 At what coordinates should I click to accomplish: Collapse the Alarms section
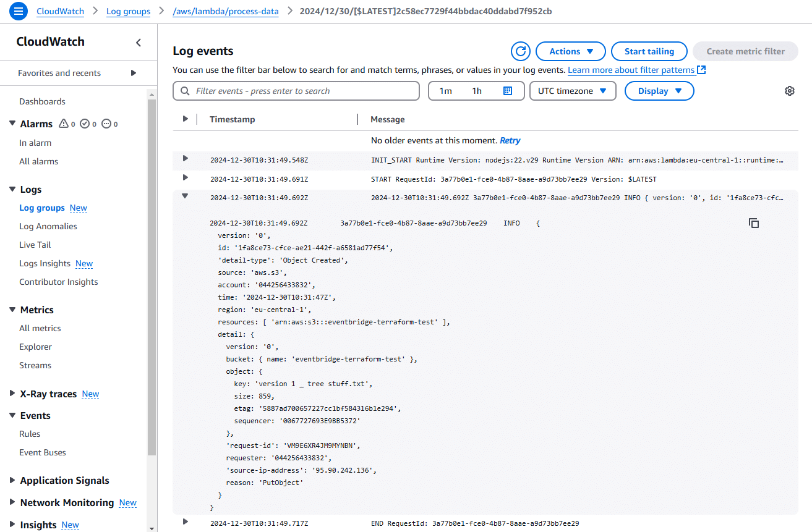pos(12,124)
